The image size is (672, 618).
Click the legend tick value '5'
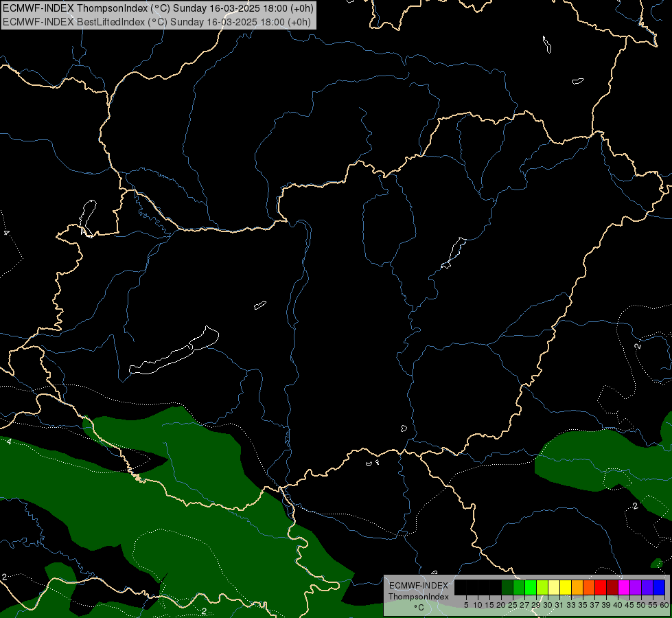click(x=466, y=605)
